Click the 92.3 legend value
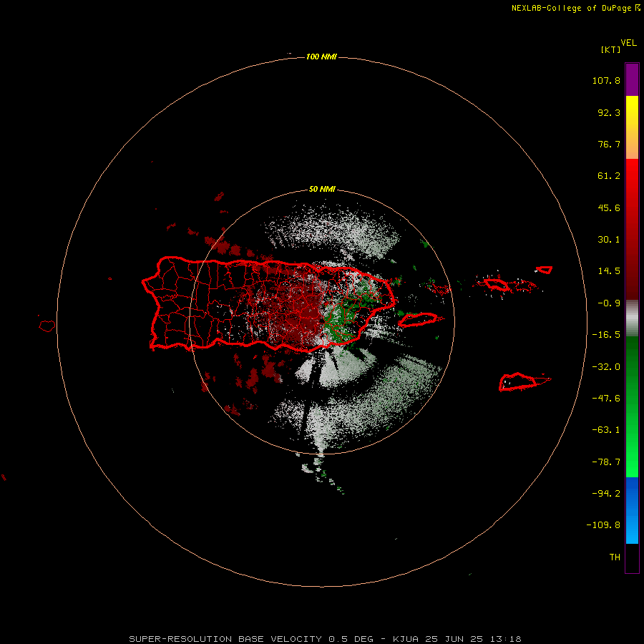 609,112
